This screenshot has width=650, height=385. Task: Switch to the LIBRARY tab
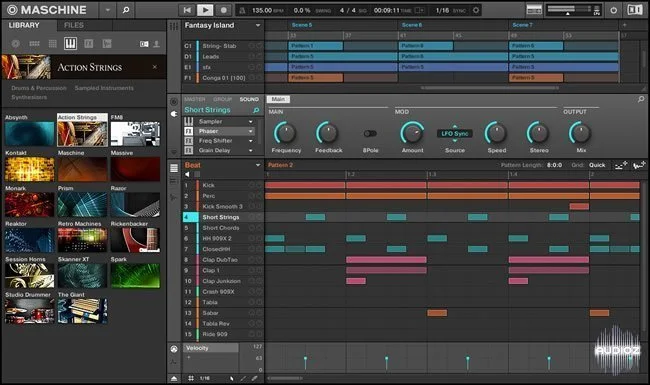tap(24, 25)
